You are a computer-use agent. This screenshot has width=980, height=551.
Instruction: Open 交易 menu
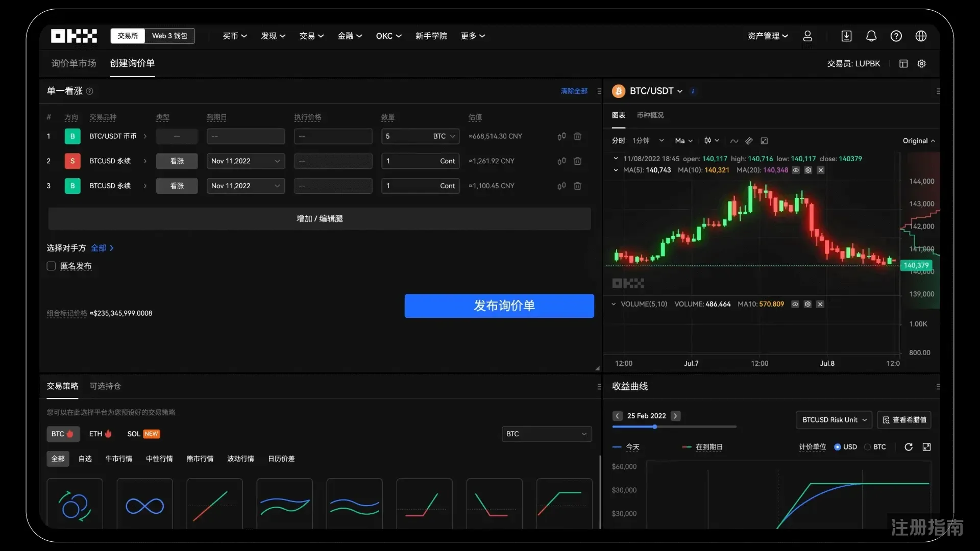point(311,36)
